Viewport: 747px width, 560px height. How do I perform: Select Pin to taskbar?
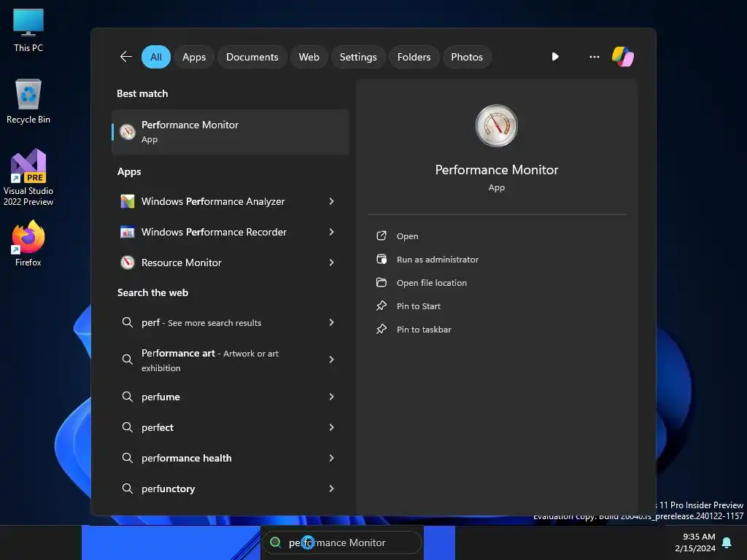click(x=424, y=330)
